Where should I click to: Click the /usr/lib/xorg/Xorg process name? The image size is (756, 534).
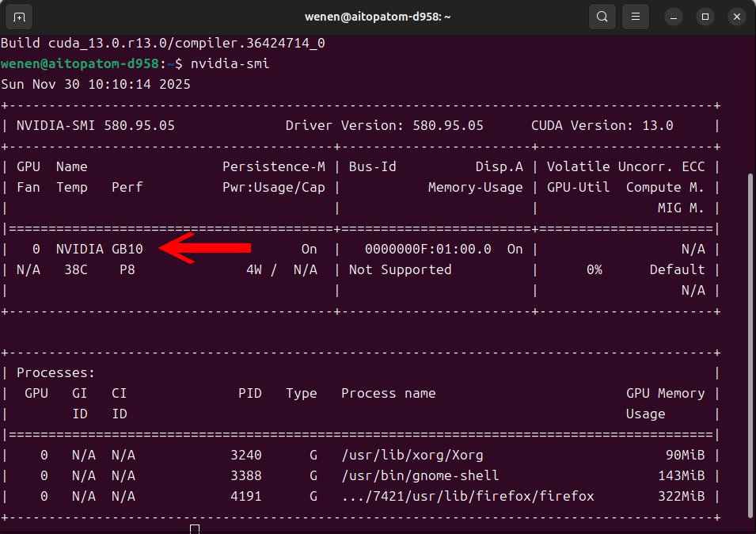pos(412,455)
